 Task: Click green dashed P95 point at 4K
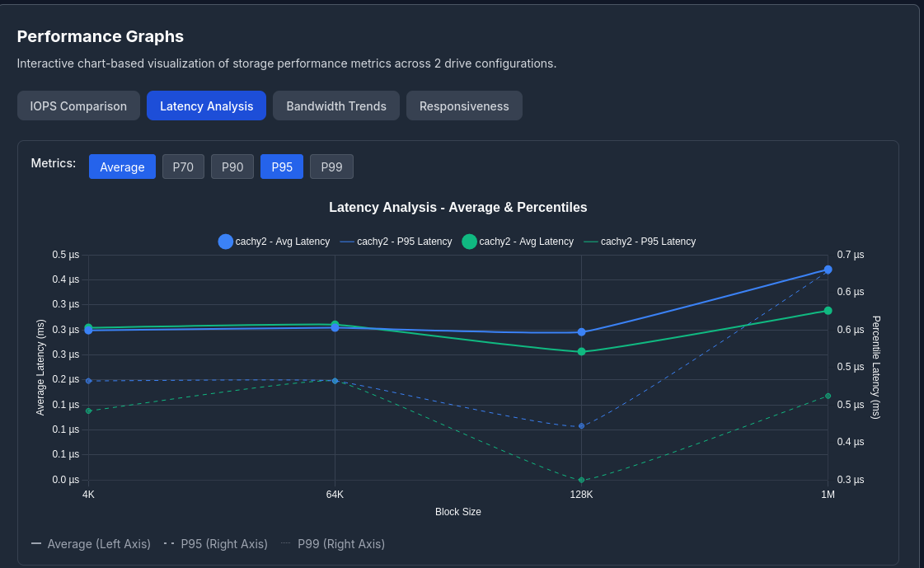pyautogui.click(x=88, y=411)
